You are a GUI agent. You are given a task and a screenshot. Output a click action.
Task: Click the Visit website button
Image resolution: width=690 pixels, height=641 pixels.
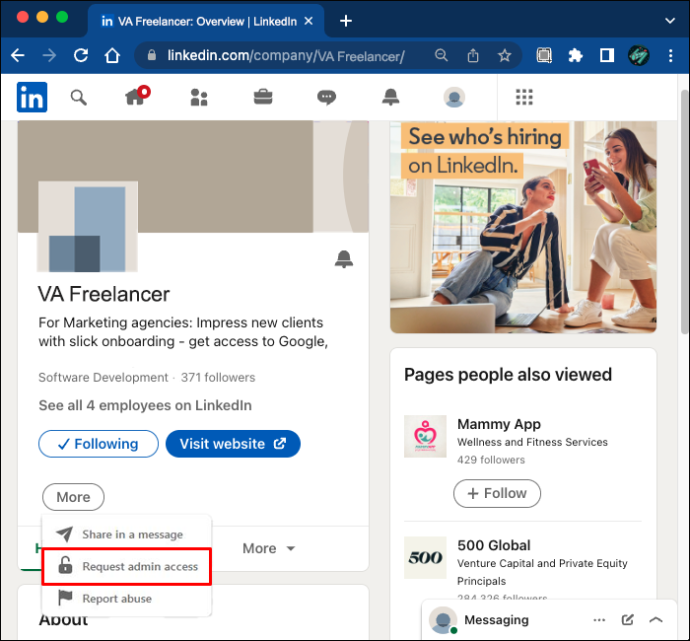233,444
